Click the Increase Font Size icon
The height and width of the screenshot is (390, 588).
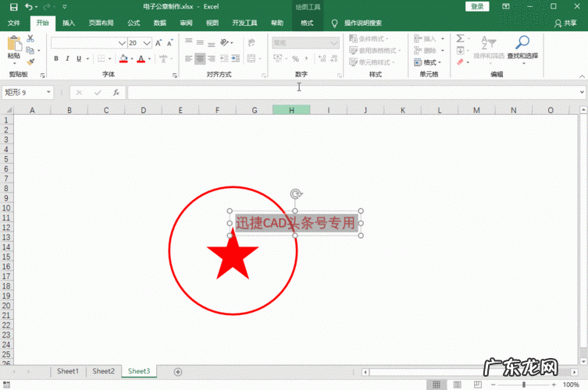tap(159, 43)
